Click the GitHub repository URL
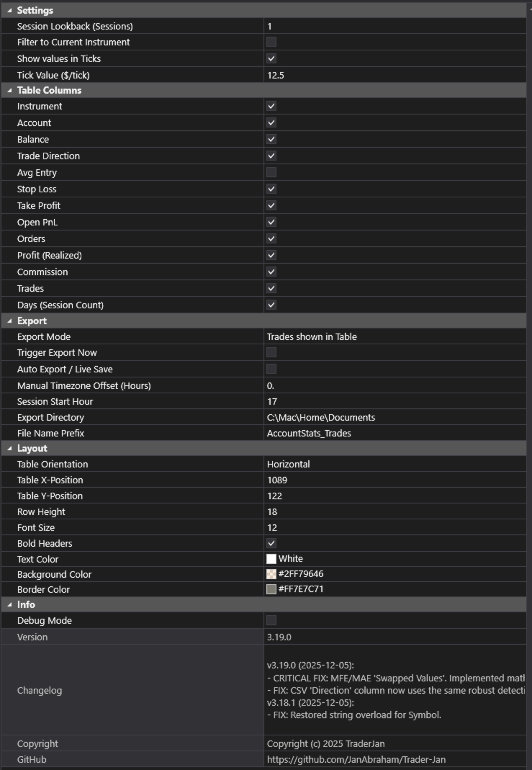This screenshot has width=532, height=770. [356, 760]
